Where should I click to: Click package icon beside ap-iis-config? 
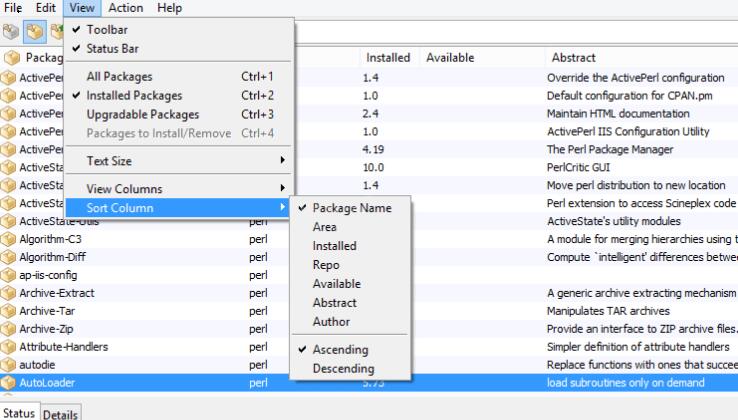click(8, 275)
